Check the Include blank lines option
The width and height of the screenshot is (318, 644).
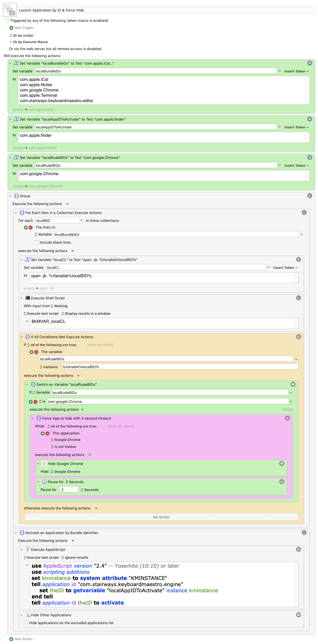pyautogui.click(x=37, y=242)
